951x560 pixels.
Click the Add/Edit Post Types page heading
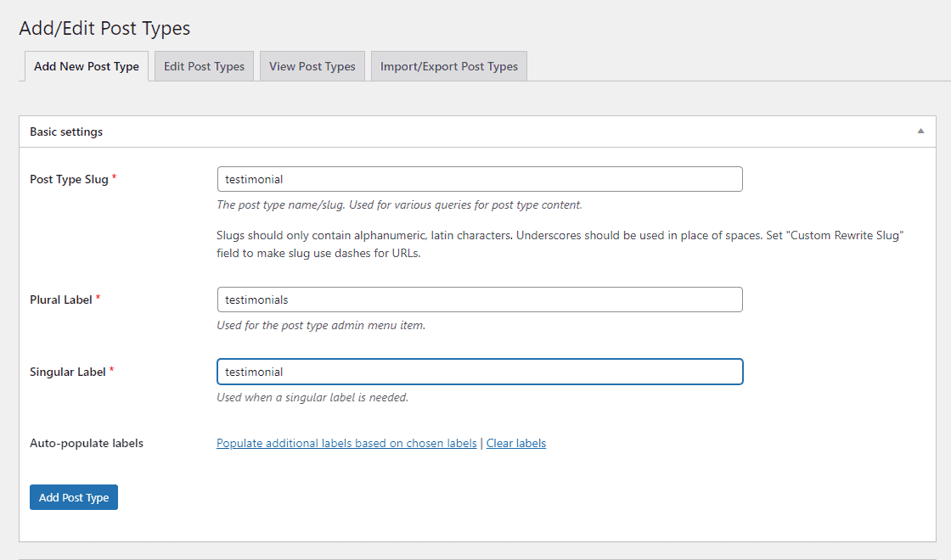click(104, 28)
